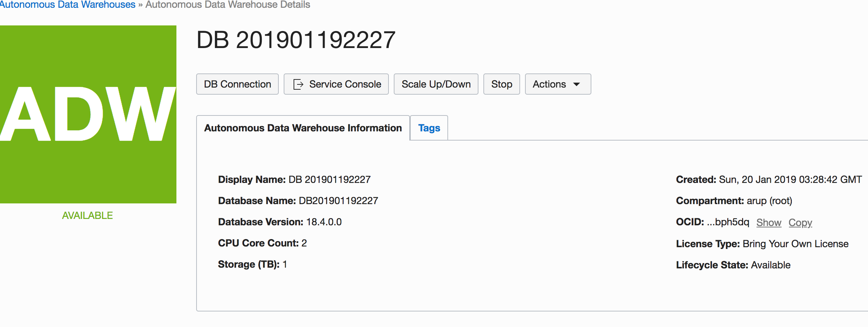Click the green ADW logo tile
868x327 pixels.
(88, 114)
